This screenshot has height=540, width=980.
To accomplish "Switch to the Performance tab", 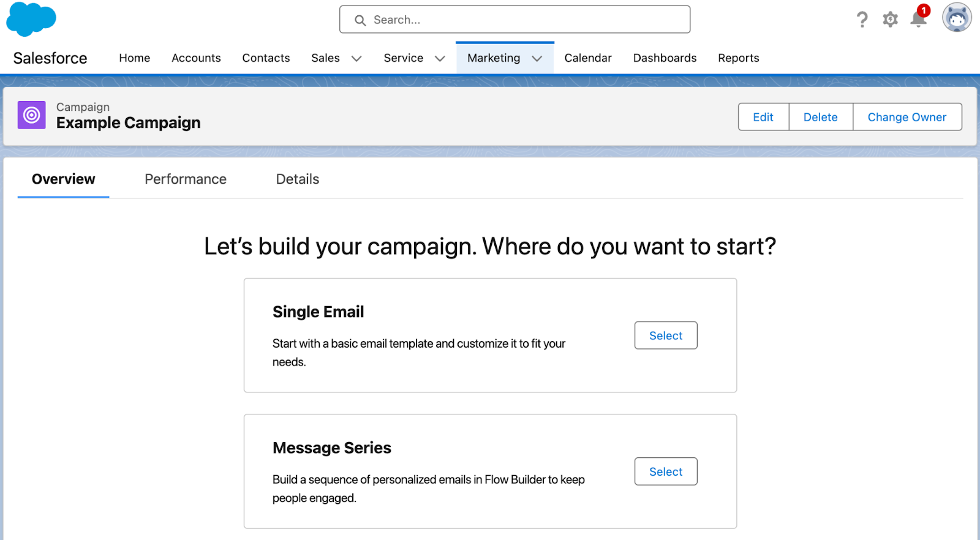I will point(186,179).
